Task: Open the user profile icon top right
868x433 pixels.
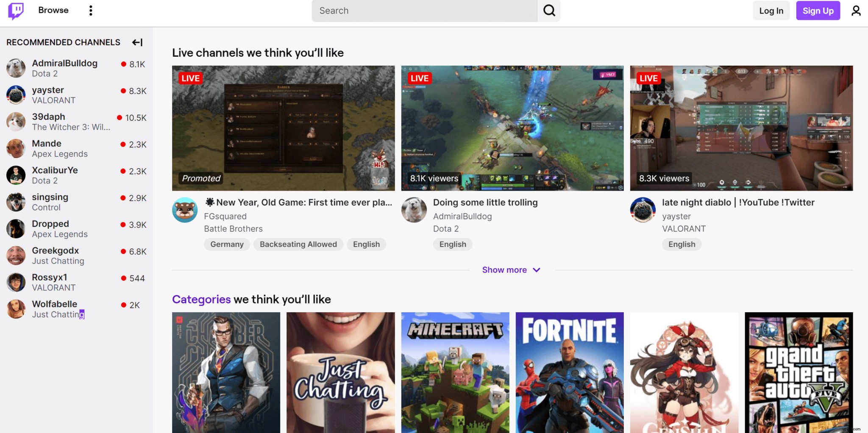Action: point(857,10)
